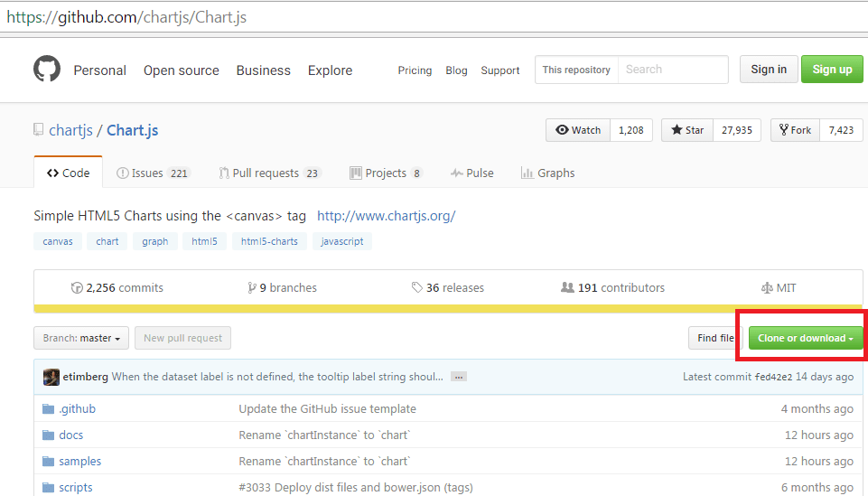The height and width of the screenshot is (496, 868).
Task: Open the etimberg author link
Action: (x=85, y=377)
